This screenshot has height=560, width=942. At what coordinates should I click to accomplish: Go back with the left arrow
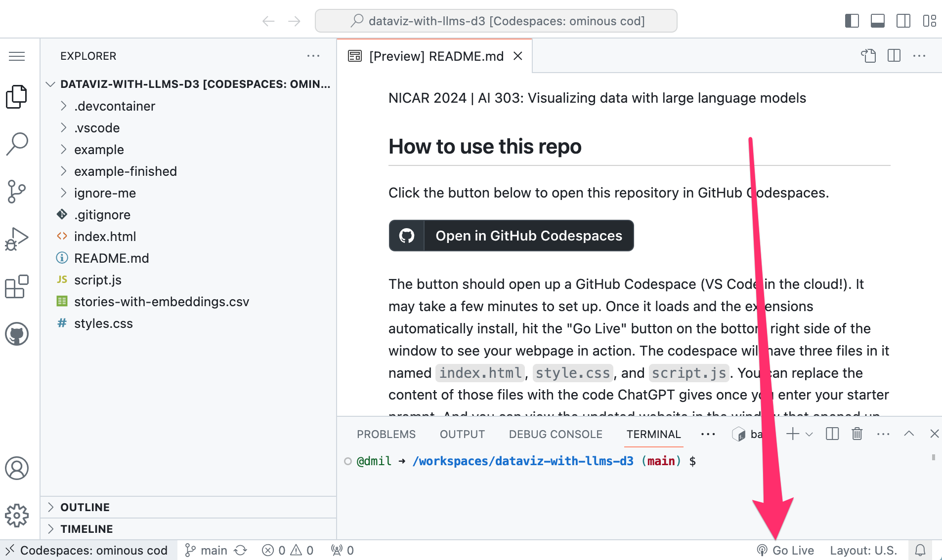coord(268,21)
